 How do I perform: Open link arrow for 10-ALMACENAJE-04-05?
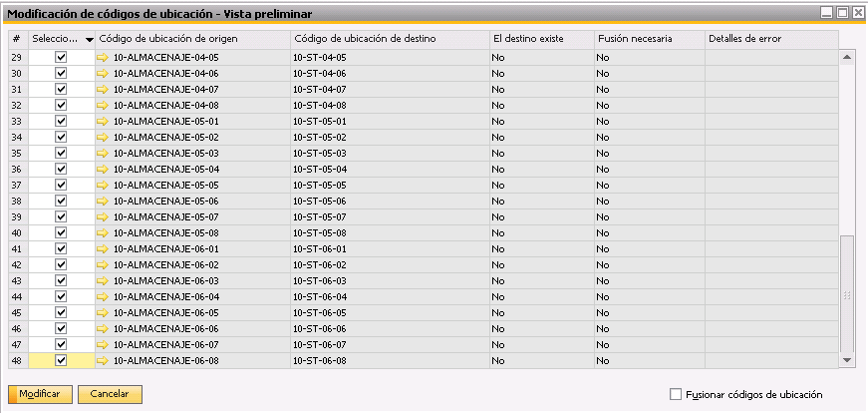click(103, 57)
